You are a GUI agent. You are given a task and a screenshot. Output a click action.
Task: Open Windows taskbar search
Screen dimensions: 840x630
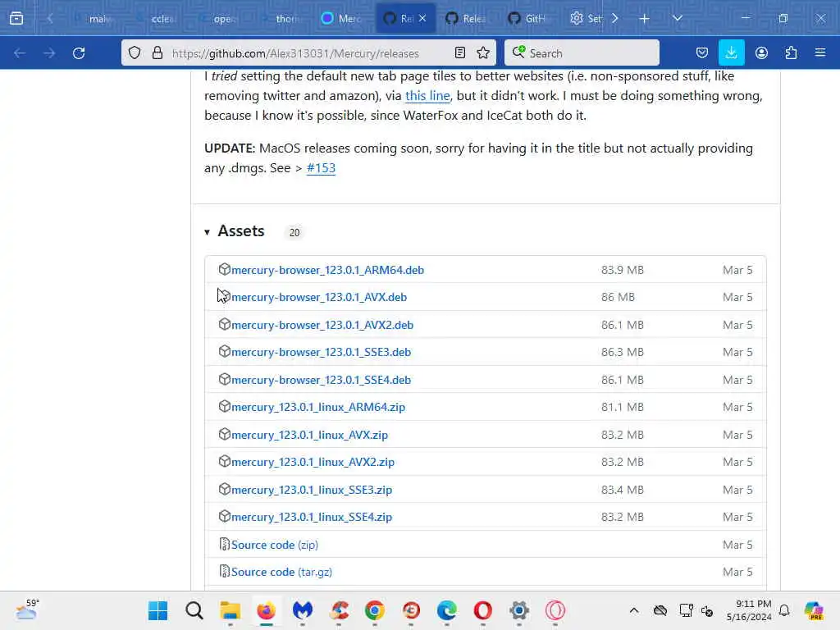(x=194, y=610)
